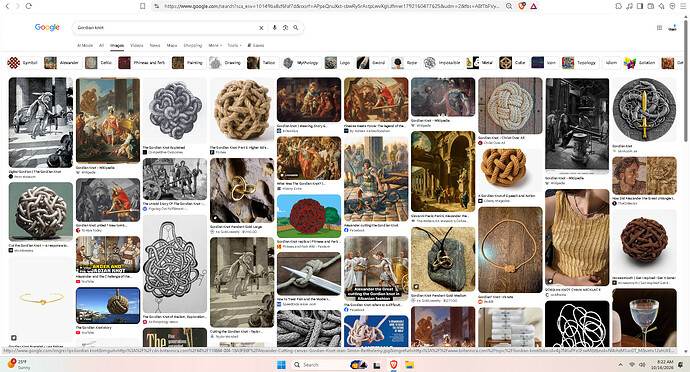Go to Google home via the logo
This screenshot has height=372, width=690.
pos(47,27)
